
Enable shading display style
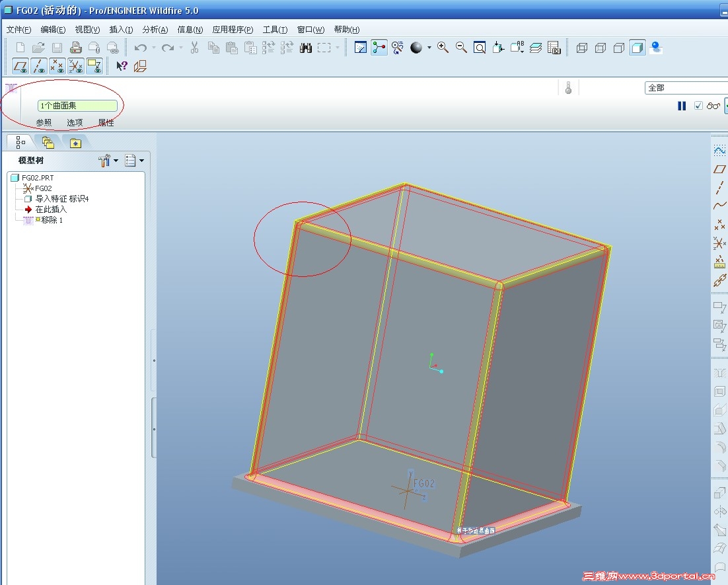[637, 48]
